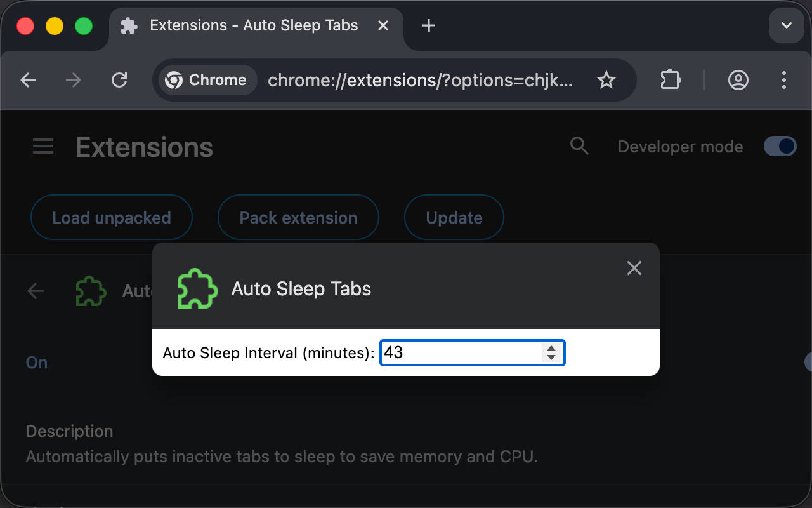
Task: Click the Load unpacked button
Action: pos(112,218)
